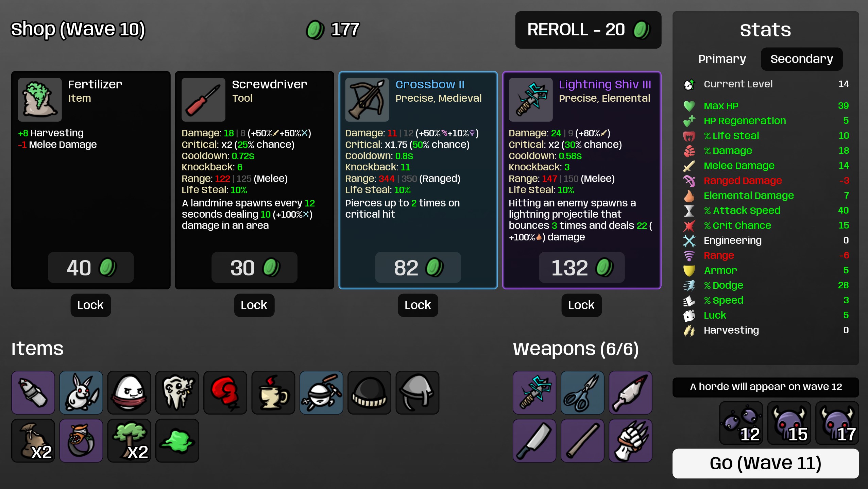868x489 pixels.
Task: Click the Crossbow II weapon thumbnail
Action: [x=367, y=100]
